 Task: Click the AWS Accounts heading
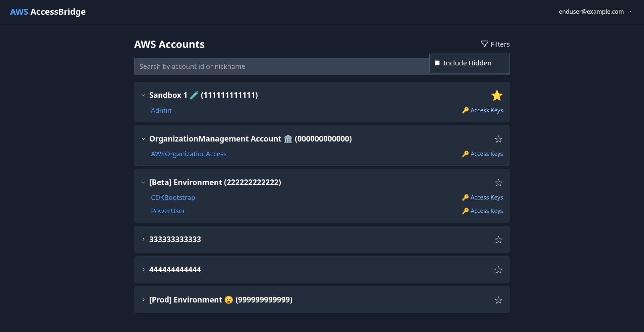click(x=169, y=44)
